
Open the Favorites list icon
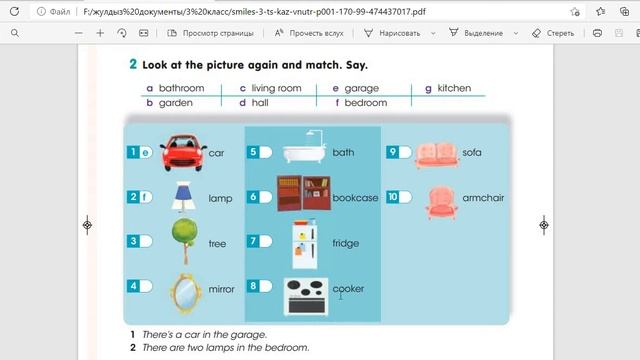(x=600, y=11)
